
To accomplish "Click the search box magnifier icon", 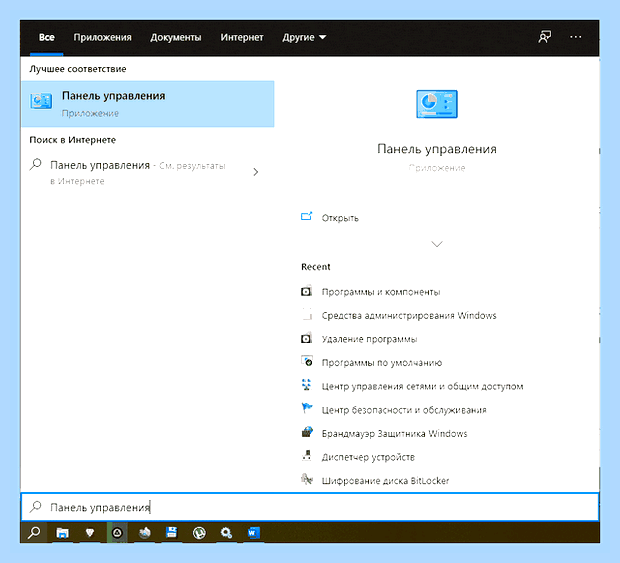I will tap(36, 506).
